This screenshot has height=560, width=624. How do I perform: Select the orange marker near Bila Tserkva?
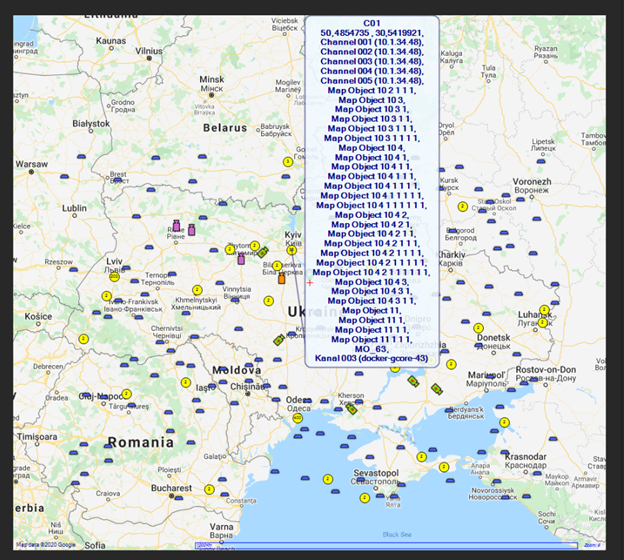(282, 278)
